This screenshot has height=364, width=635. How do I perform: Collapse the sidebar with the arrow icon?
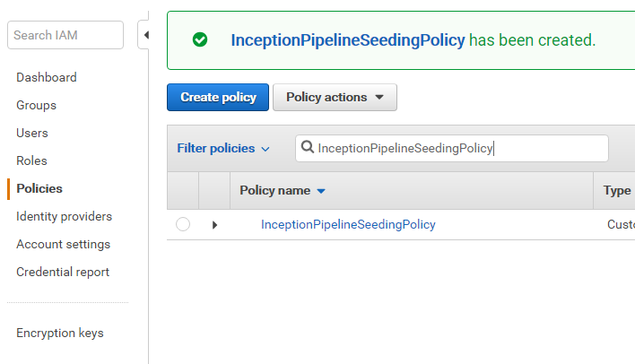click(145, 35)
